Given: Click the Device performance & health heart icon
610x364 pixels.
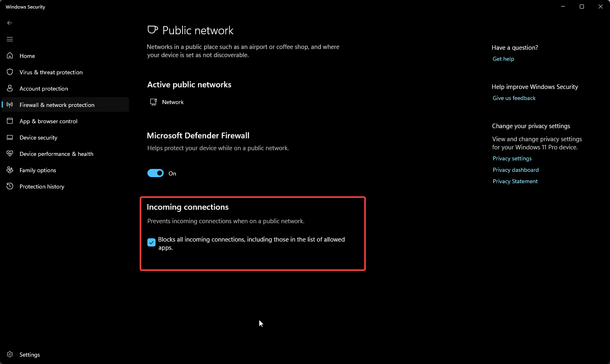Looking at the screenshot, I should pos(10,153).
